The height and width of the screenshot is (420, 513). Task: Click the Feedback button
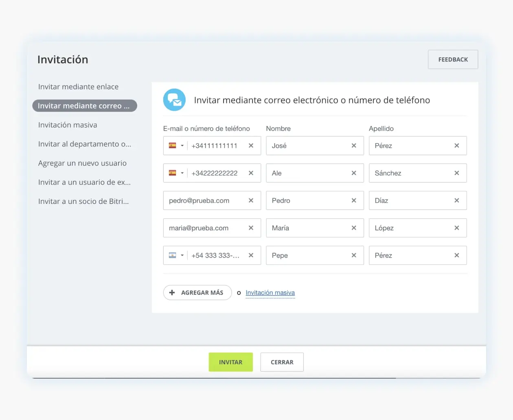[453, 59]
